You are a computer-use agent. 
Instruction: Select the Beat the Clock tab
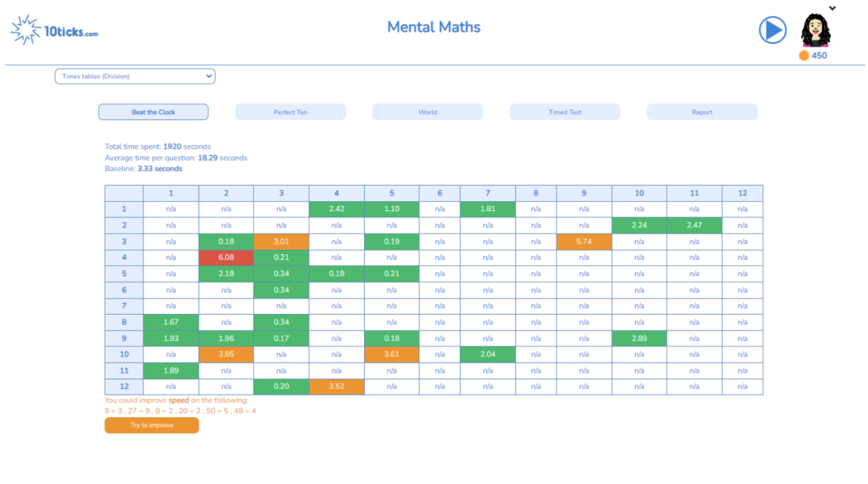coord(153,112)
